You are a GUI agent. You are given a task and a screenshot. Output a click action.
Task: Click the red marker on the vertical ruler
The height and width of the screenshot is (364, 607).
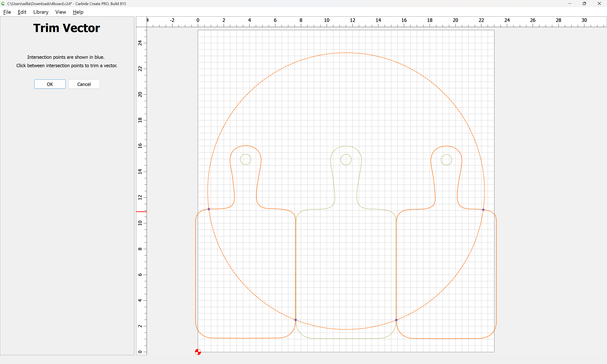pos(141,212)
